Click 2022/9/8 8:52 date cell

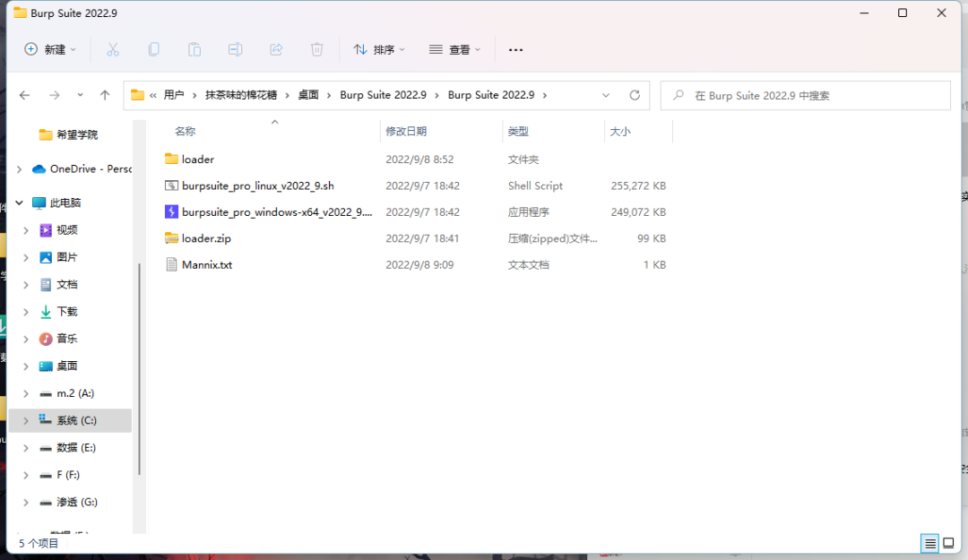point(419,159)
